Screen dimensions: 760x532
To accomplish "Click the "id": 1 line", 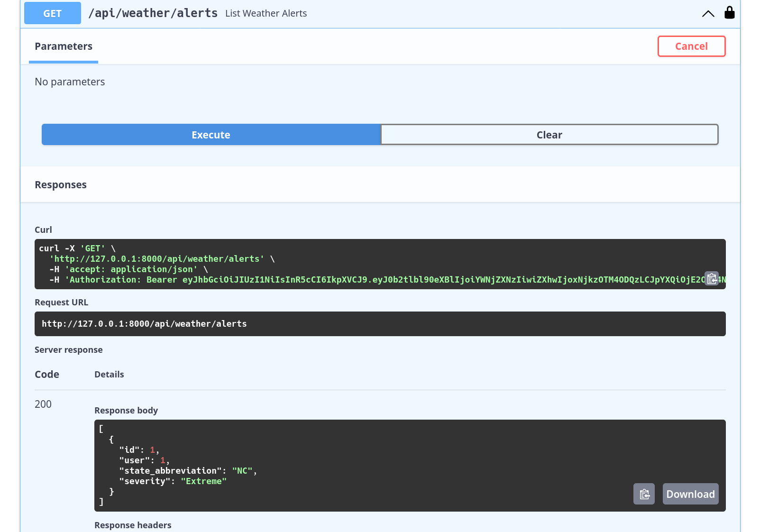I will coord(139,450).
